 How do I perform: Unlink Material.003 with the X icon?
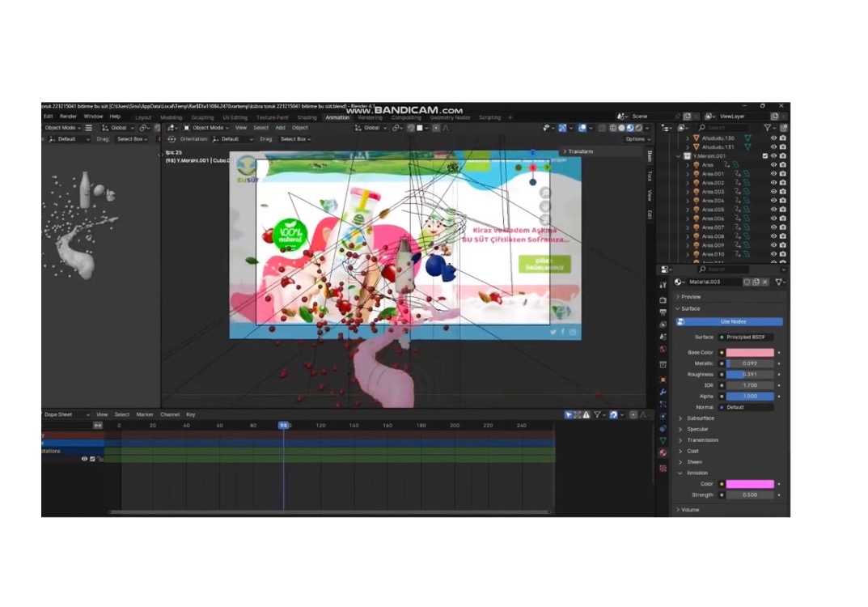click(x=765, y=282)
